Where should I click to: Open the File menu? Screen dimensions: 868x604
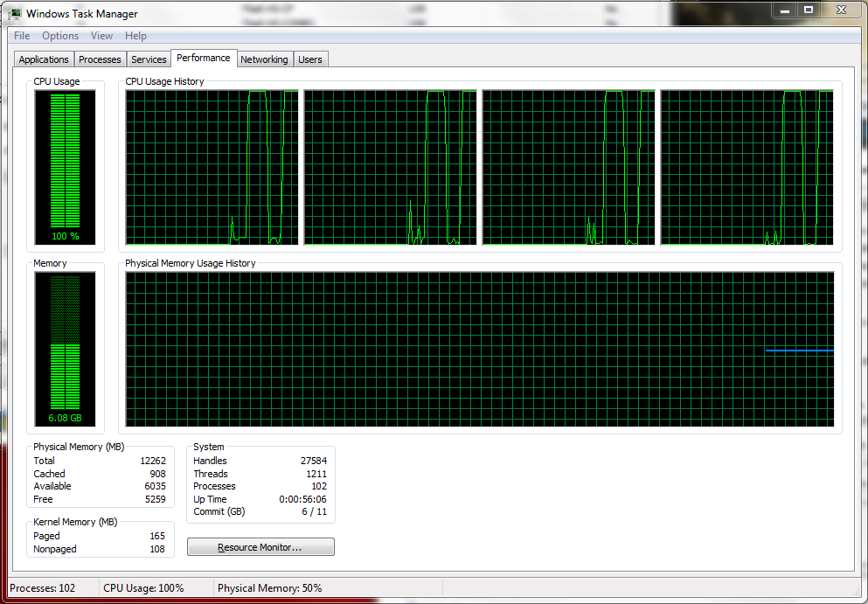tap(22, 36)
